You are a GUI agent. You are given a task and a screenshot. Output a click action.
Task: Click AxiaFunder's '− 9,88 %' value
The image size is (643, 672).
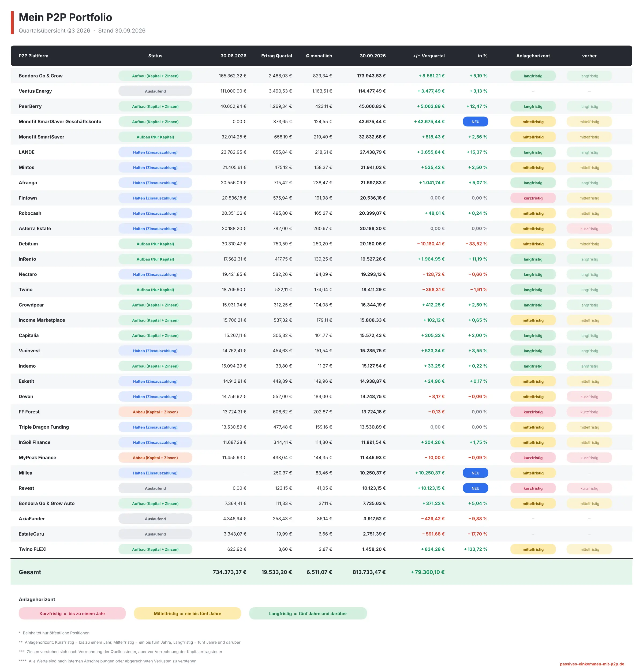click(478, 519)
